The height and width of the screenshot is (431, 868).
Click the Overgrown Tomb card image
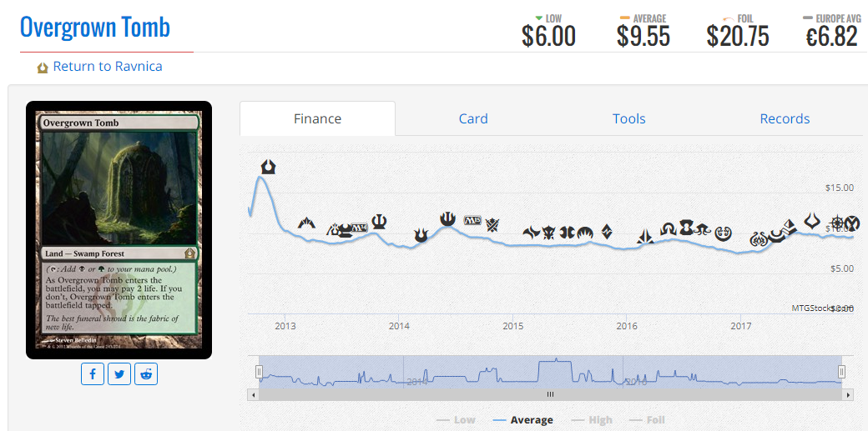point(119,230)
